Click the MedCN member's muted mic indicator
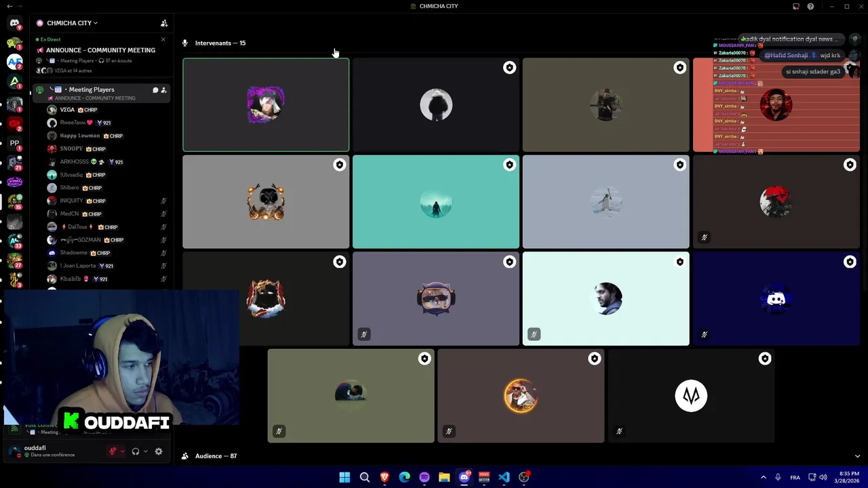 [163, 214]
